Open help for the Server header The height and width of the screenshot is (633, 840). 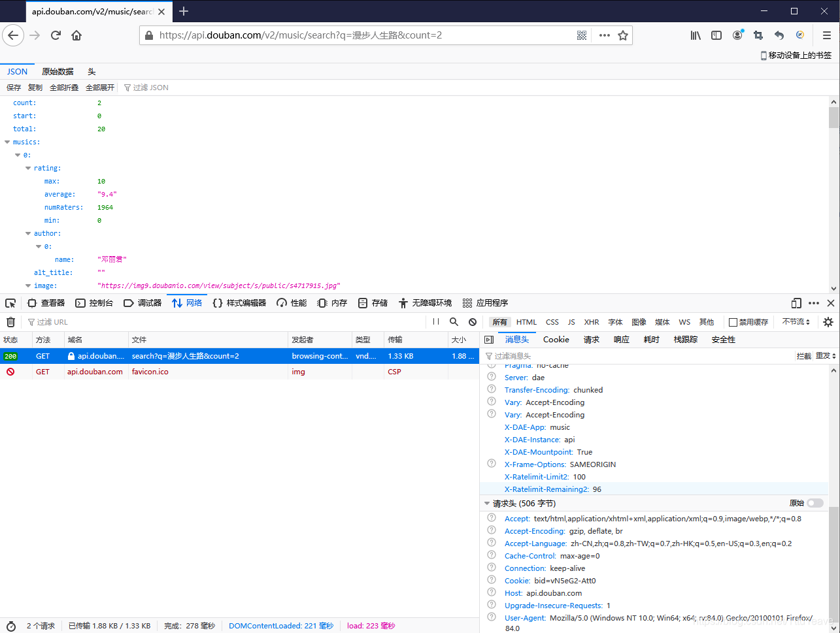(x=492, y=377)
